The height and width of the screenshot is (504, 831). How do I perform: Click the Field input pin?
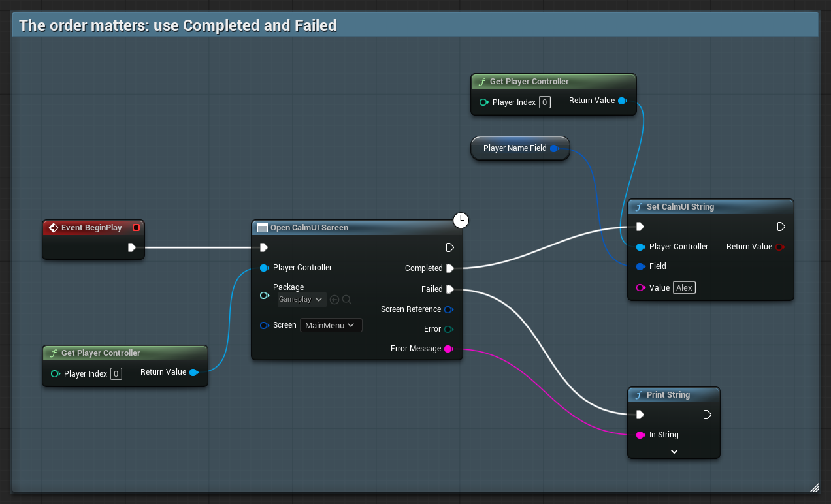[641, 266]
